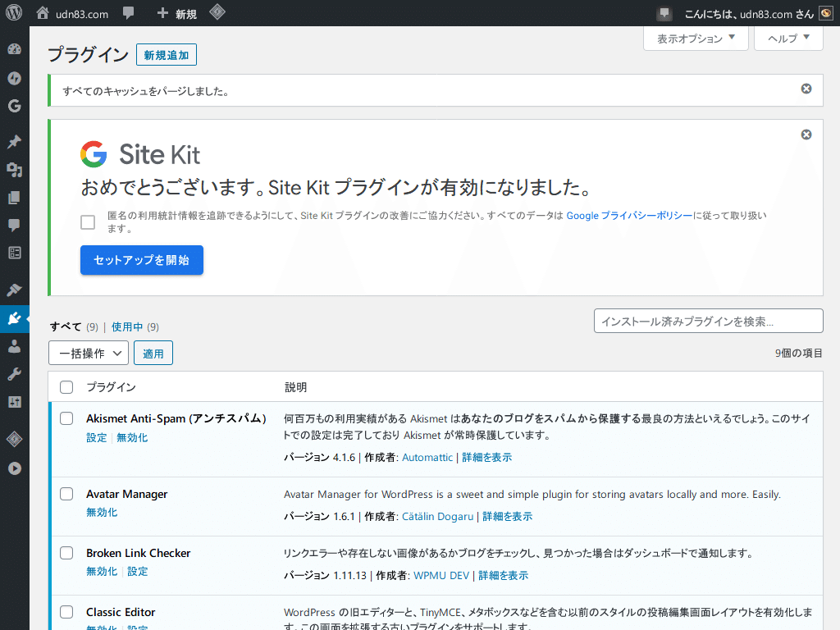Screen dimensions: 840x630
Task: Open the WPMU DEV author link
Action: click(441, 575)
